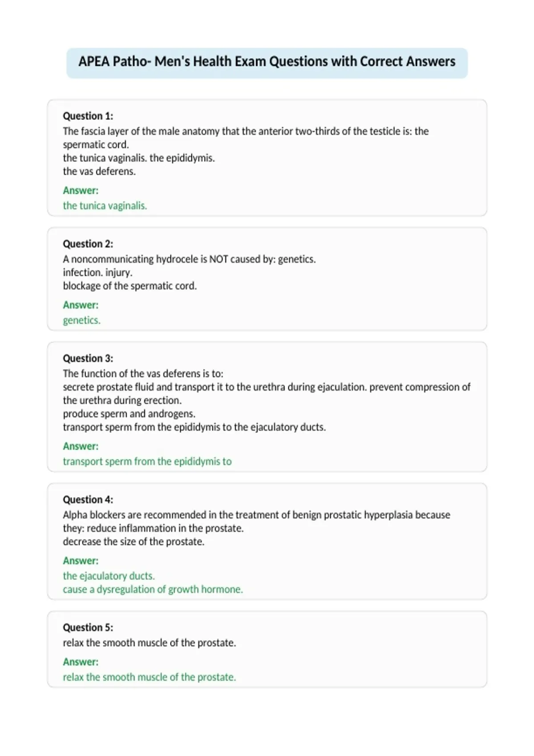Click the Question 5 heading
The width and height of the screenshot is (534, 756).
88,627
